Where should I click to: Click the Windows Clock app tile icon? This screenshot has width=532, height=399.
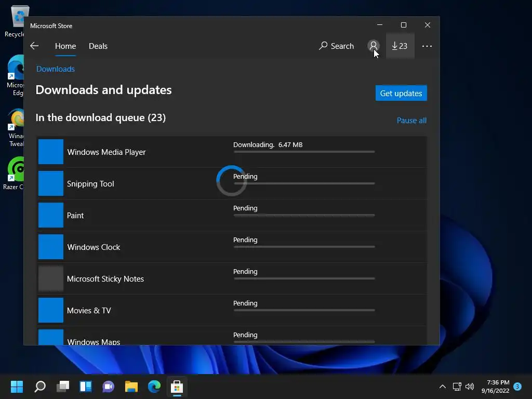pos(50,247)
